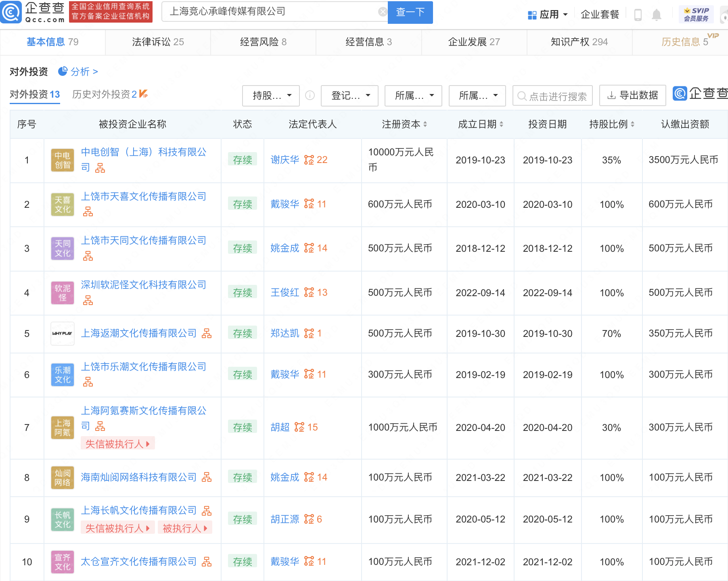Switch to 法律诉讼 tab
The width and height of the screenshot is (728, 581).
(158, 42)
